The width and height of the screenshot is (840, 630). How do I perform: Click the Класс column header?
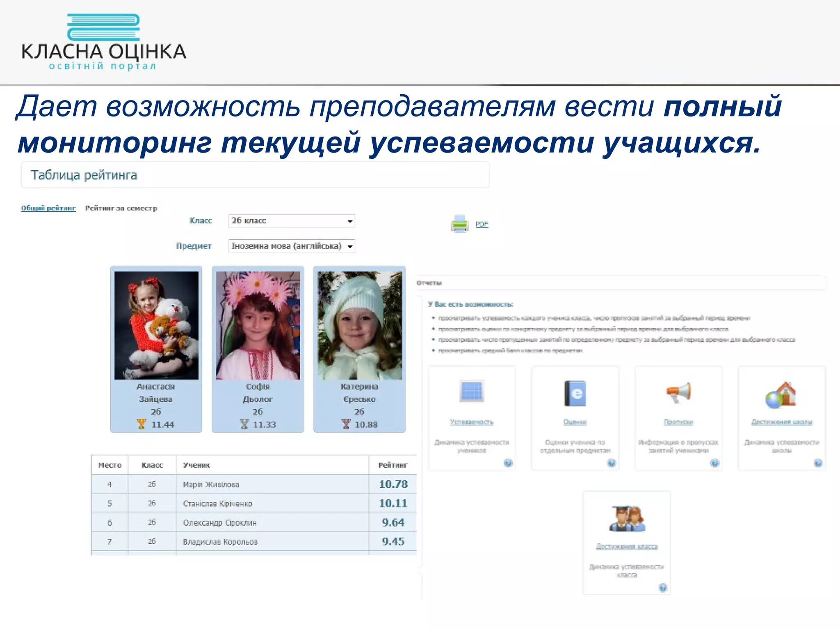point(152,465)
